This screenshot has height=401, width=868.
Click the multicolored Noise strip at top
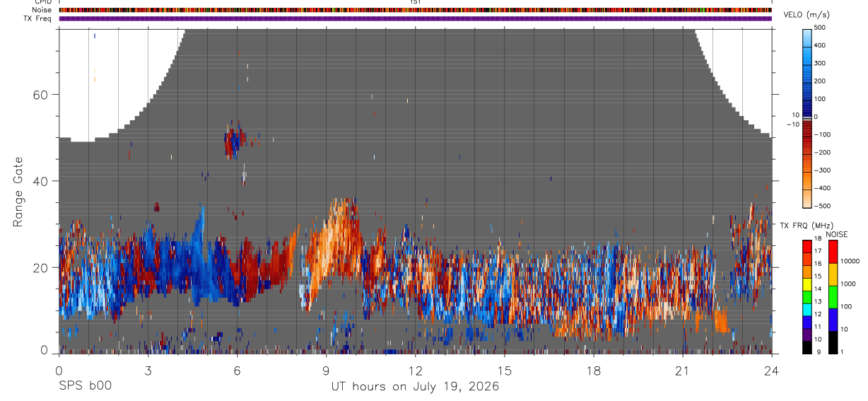pos(415,10)
